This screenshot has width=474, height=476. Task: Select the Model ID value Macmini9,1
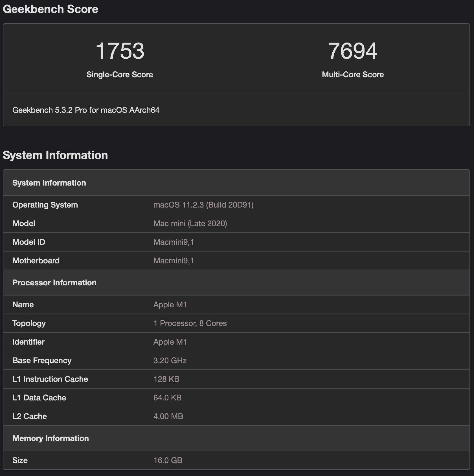coord(174,242)
